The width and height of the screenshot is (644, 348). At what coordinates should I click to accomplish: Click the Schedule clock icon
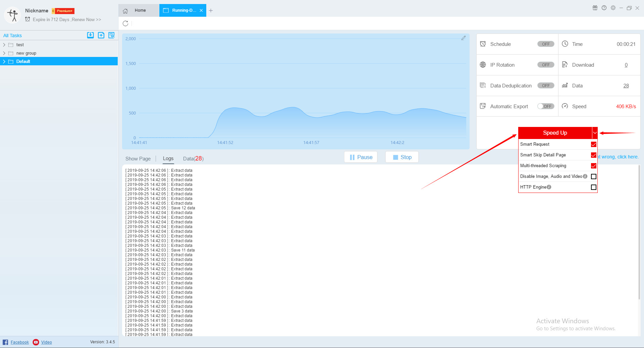click(x=483, y=44)
